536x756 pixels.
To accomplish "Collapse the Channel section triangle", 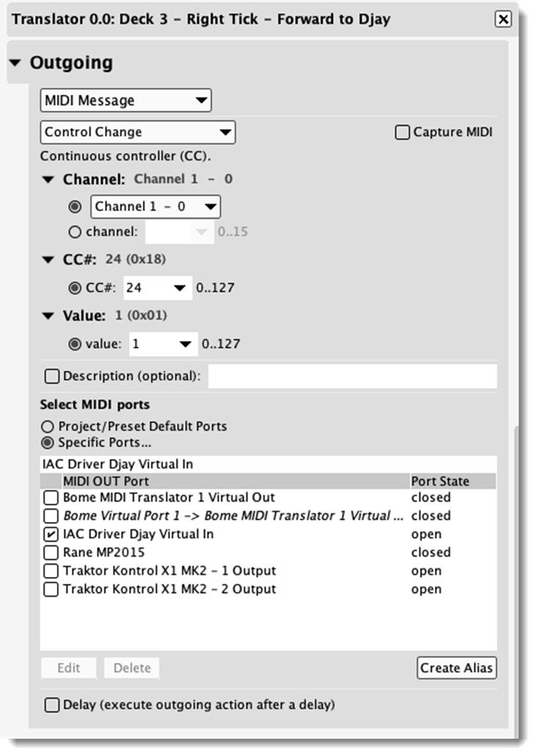I will tap(49, 179).
